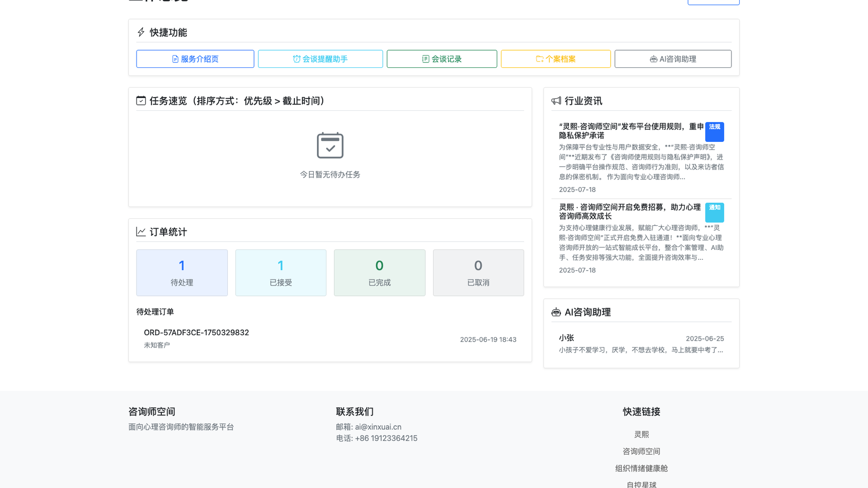This screenshot has height=488, width=868.
Task: Click the phone number +86 19123364215
Action: [386, 438]
